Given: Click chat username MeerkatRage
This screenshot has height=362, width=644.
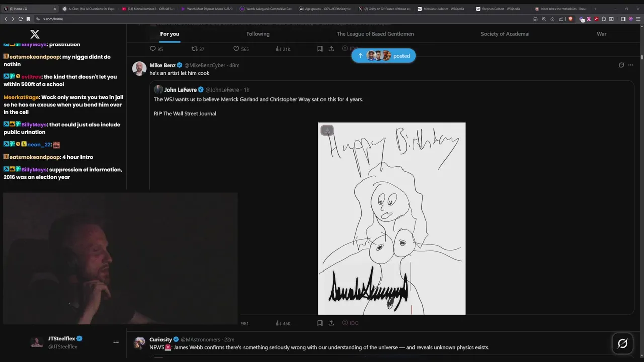Looking at the screenshot, I should pyautogui.click(x=21, y=97).
